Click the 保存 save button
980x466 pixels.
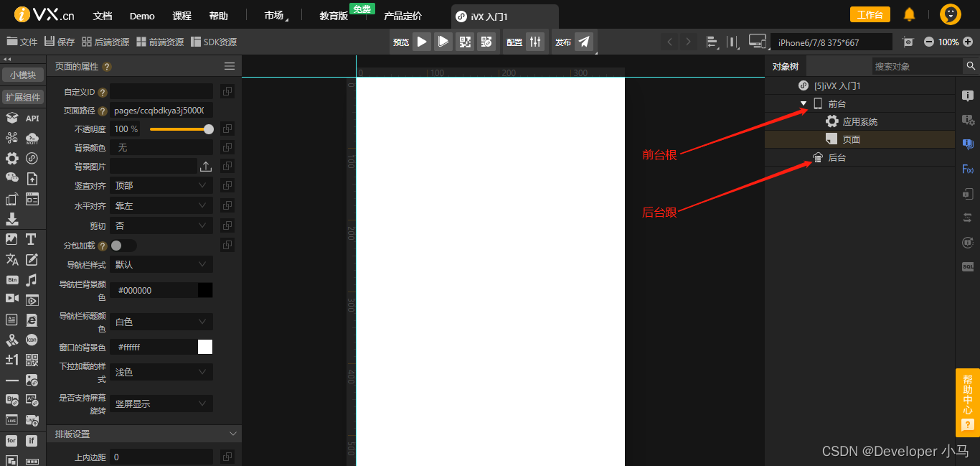[60, 42]
